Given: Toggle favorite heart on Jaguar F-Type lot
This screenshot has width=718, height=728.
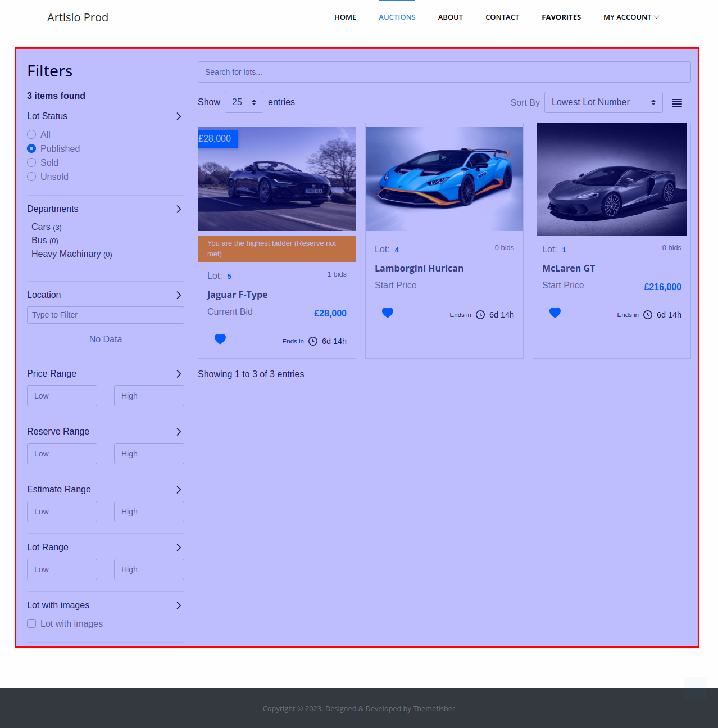Looking at the screenshot, I should (x=220, y=339).
